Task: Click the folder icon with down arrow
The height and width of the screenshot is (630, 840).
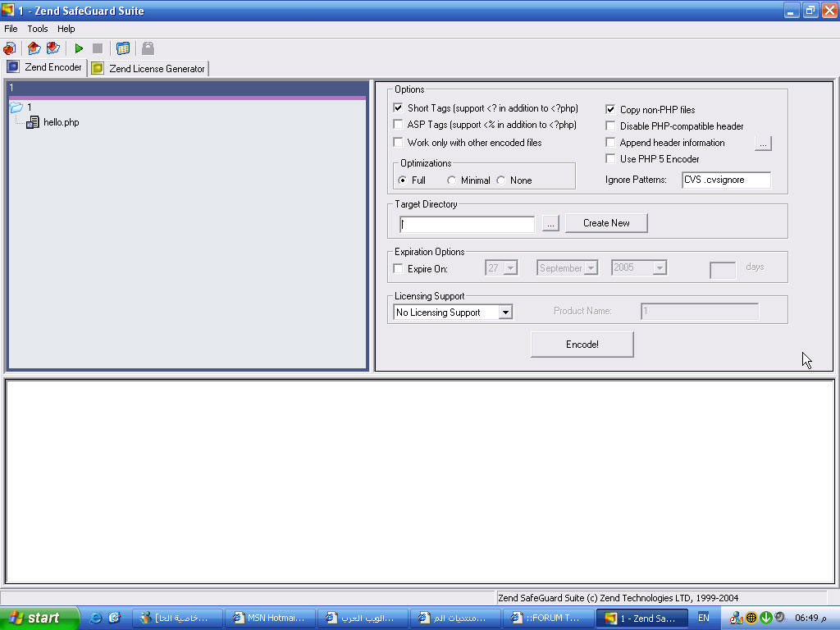Action: [x=53, y=48]
